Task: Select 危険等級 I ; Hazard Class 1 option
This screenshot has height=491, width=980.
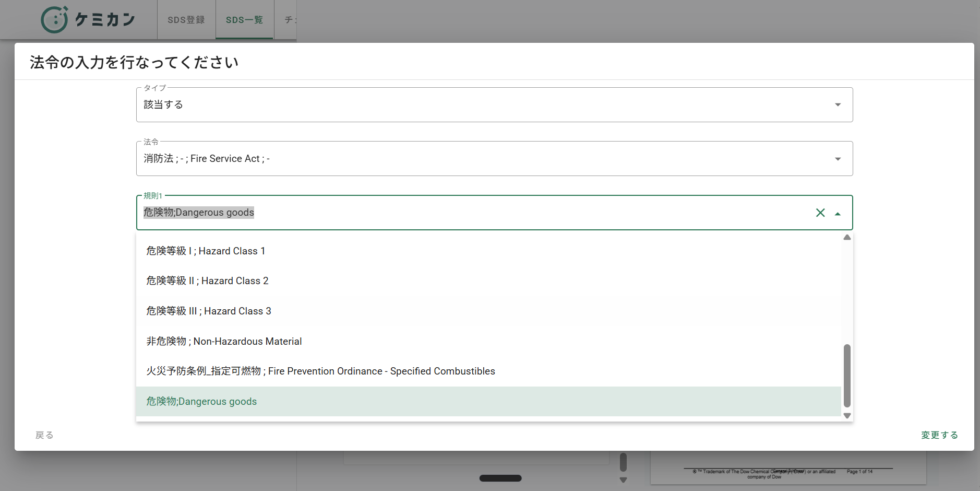Action: coord(488,251)
